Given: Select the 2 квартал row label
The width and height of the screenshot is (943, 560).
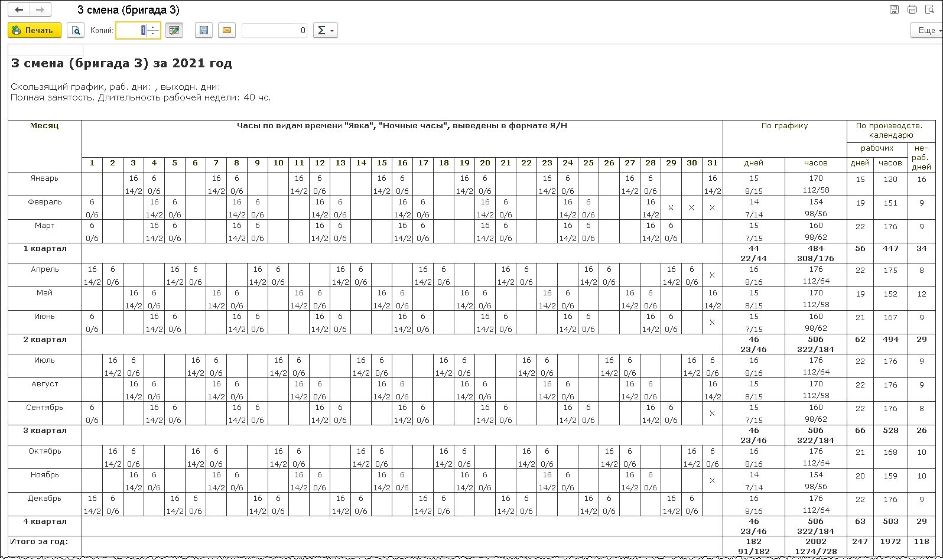Looking at the screenshot, I should click(x=45, y=339).
